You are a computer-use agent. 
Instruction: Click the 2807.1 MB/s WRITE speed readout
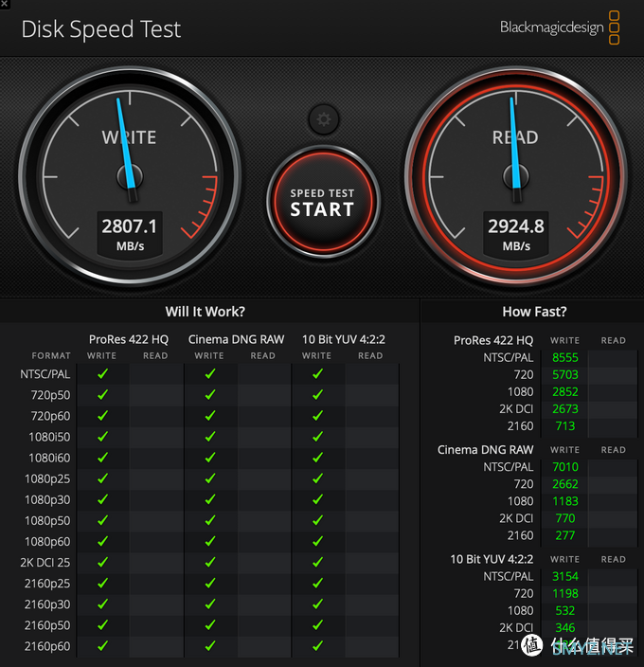coord(130,234)
